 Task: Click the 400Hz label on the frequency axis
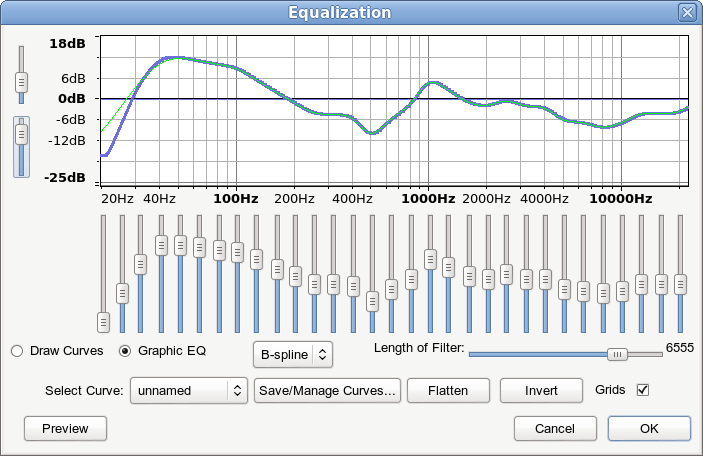pos(352,199)
